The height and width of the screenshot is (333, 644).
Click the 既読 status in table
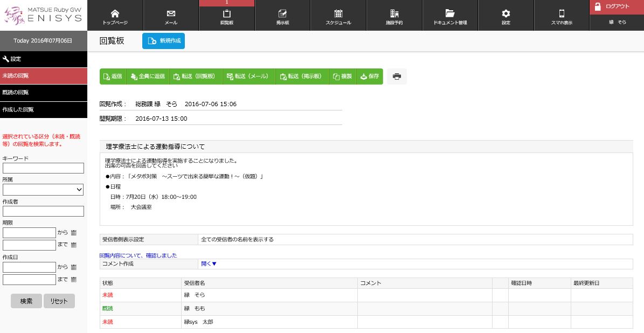108,309
